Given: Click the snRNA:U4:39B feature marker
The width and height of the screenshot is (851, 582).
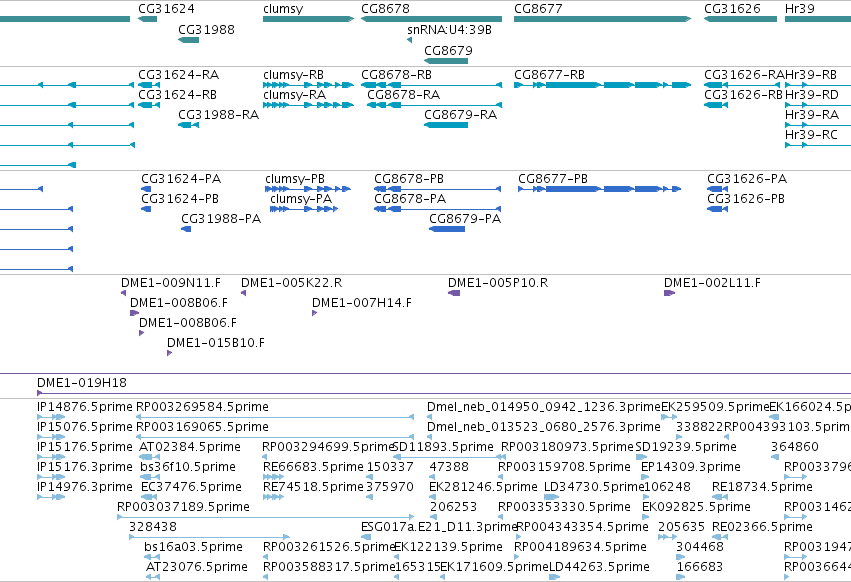Looking at the screenshot, I should (x=409, y=40).
